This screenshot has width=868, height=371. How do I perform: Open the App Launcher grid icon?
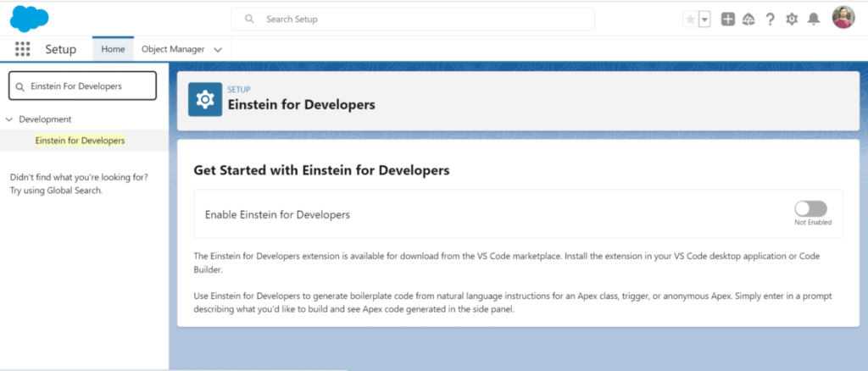pos(22,49)
